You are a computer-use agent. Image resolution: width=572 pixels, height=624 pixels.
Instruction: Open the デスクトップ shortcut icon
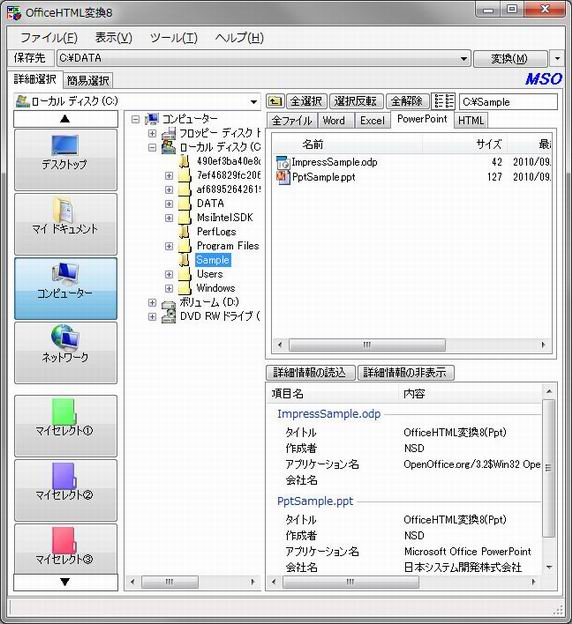(x=65, y=145)
